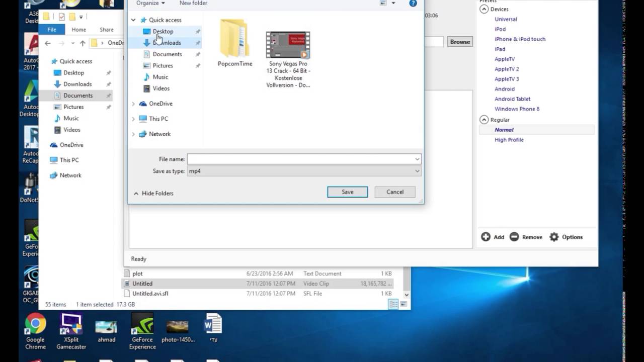Click the Cancel button in save dialog
The width and height of the screenshot is (644, 362).
point(395,192)
